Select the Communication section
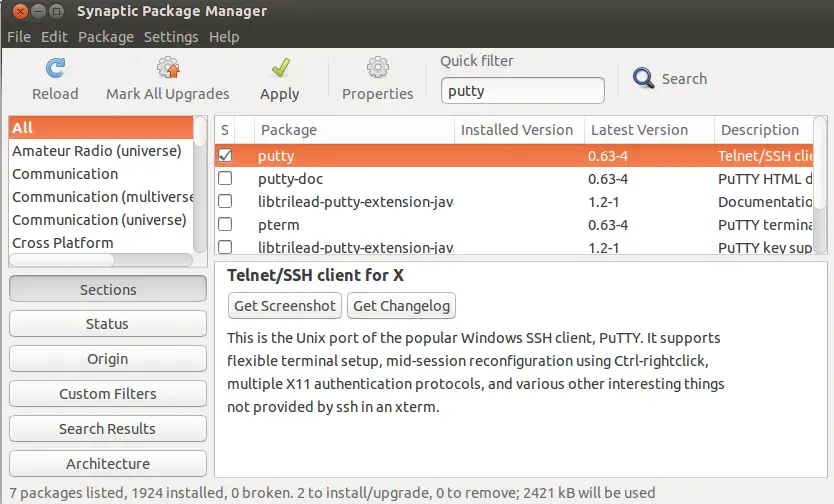This screenshot has height=504, width=834. coord(101,174)
